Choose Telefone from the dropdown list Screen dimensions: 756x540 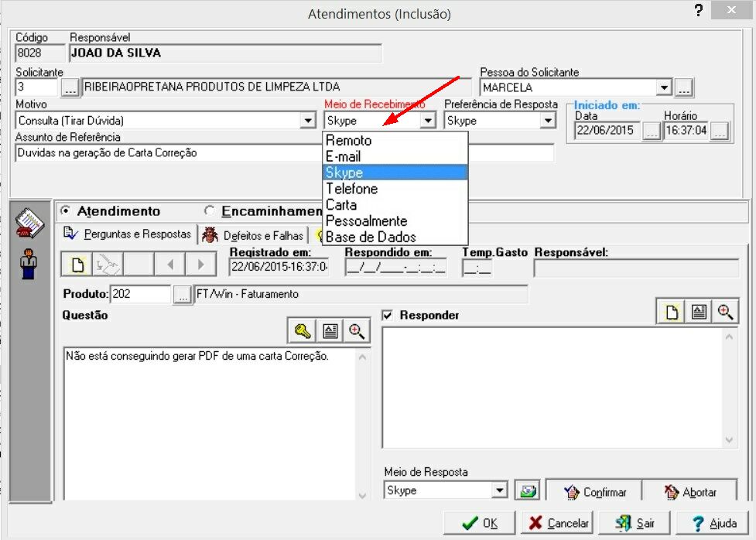[395, 189]
